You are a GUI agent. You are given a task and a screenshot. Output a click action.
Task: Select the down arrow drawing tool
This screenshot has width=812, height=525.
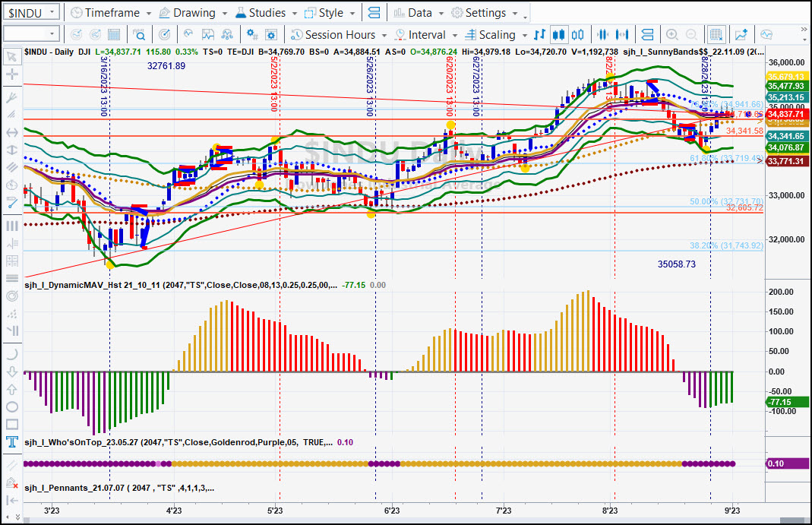11,372
